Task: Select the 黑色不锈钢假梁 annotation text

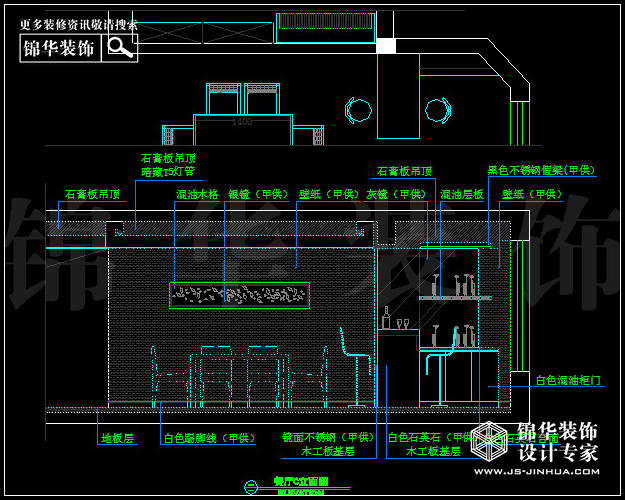Action: coord(540,171)
